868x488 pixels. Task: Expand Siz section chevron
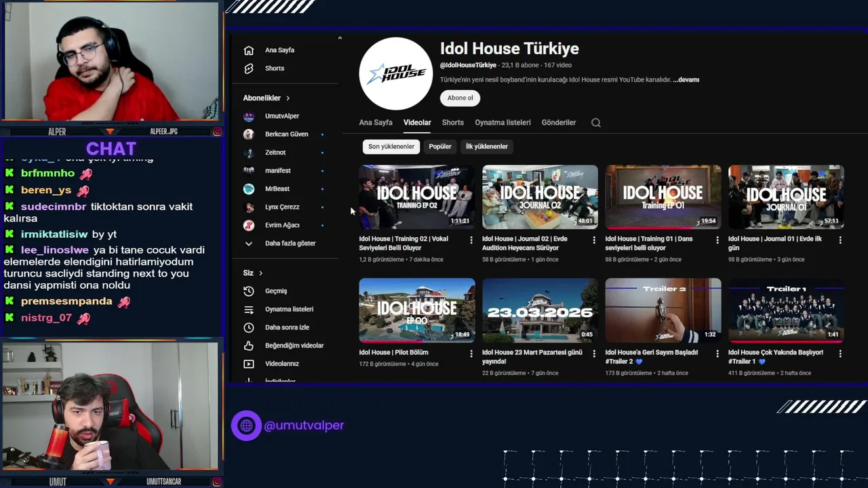[x=260, y=273]
